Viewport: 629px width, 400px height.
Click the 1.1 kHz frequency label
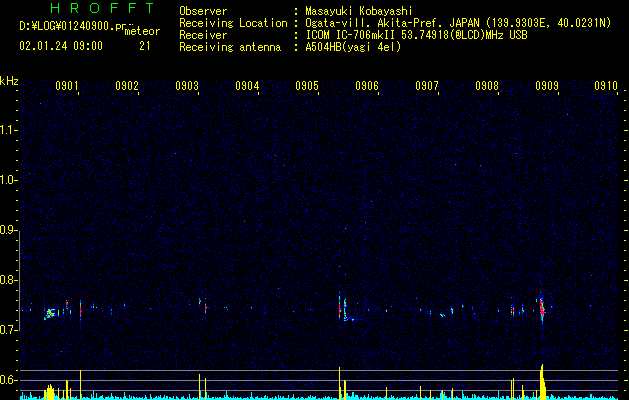point(8,130)
